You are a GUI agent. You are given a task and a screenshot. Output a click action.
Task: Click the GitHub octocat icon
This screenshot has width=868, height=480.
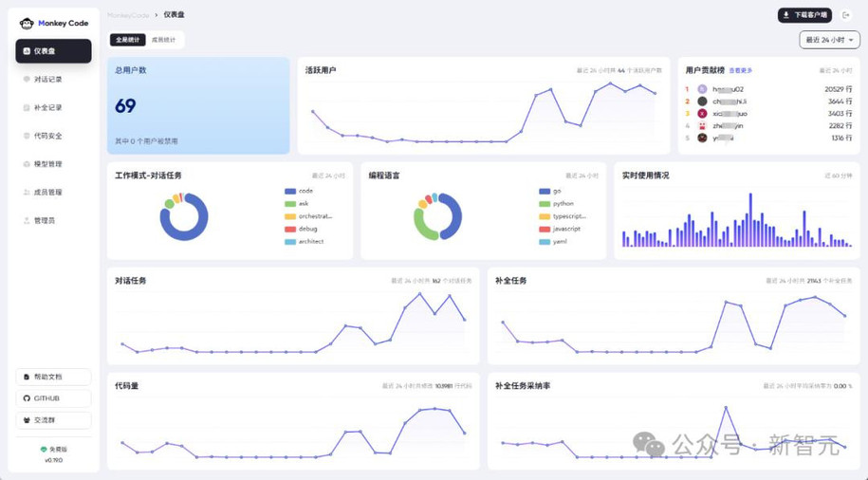coord(27,398)
